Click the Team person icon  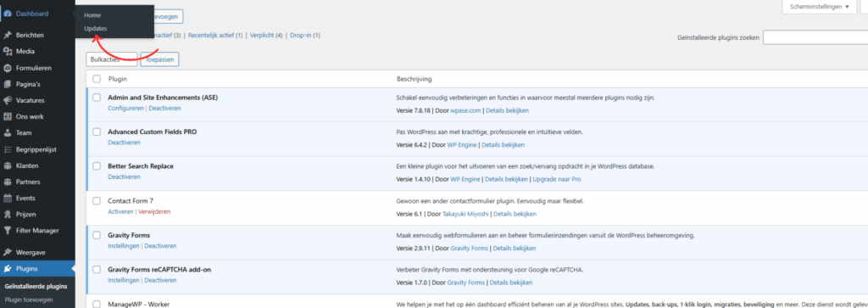pos(7,133)
